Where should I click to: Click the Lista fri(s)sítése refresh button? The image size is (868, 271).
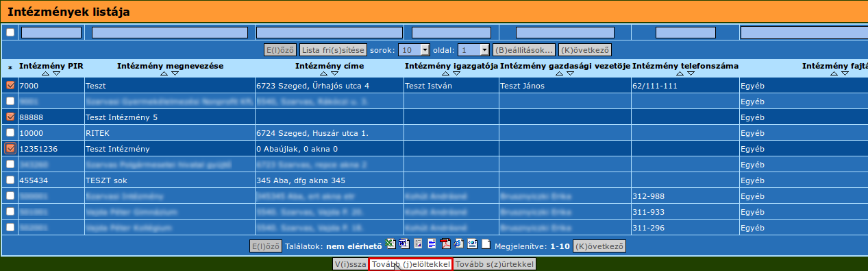click(333, 50)
